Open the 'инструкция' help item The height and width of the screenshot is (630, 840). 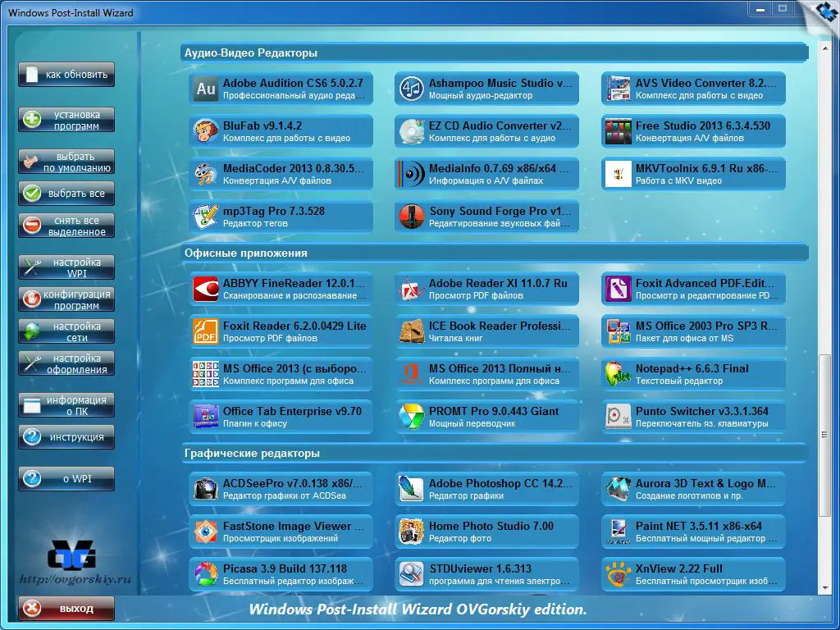click(66, 437)
